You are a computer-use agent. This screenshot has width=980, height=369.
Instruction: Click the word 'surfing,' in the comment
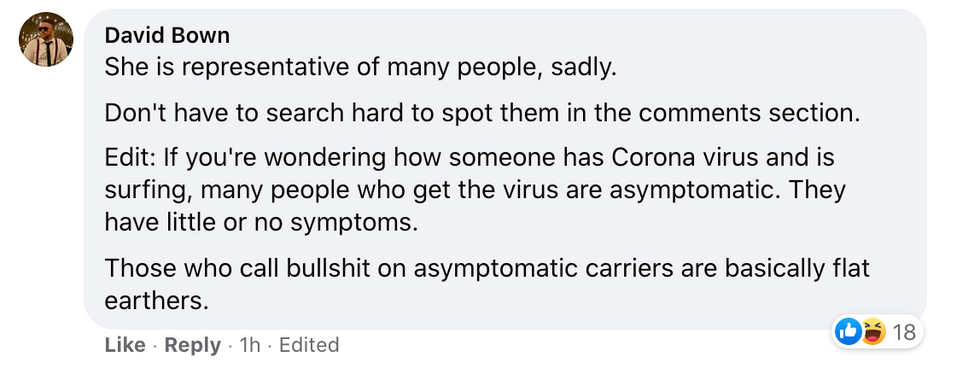[148, 190]
